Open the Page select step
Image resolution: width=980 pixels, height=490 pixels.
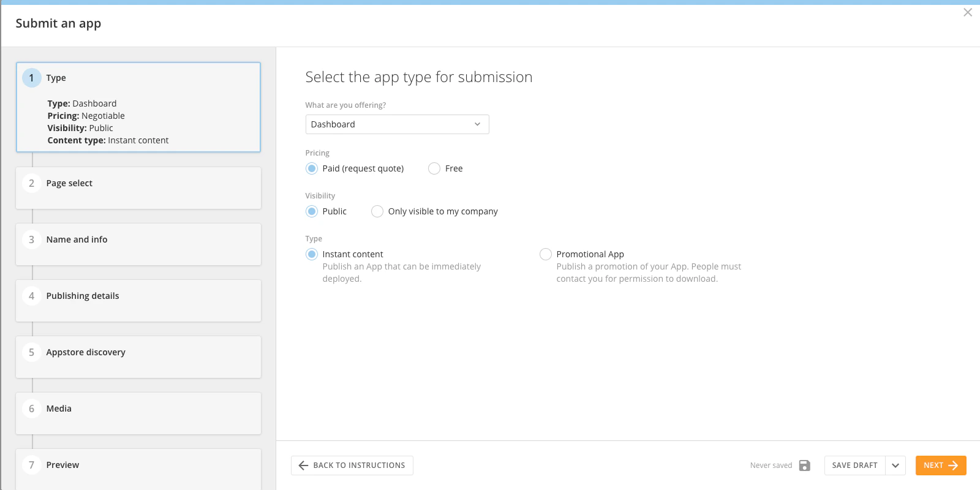[x=138, y=188]
